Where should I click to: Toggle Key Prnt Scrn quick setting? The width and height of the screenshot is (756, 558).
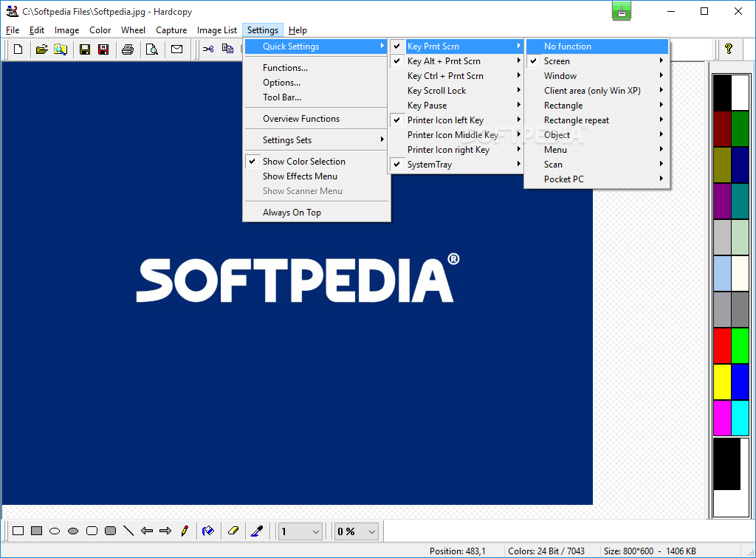click(x=456, y=46)
